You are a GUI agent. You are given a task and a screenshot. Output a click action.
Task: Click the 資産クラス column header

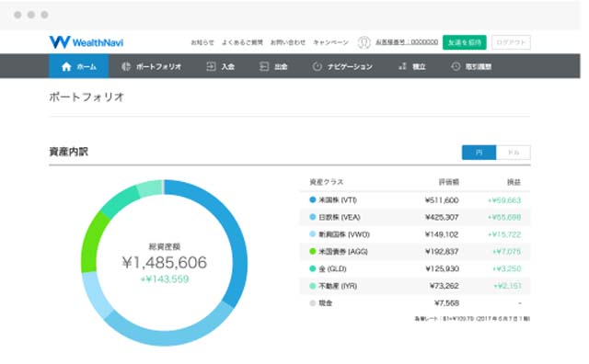(326, 182)
